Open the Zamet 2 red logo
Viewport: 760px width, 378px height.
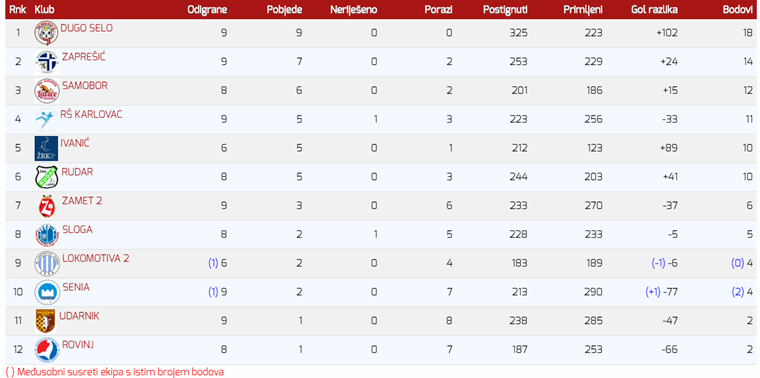pos(47,206)
